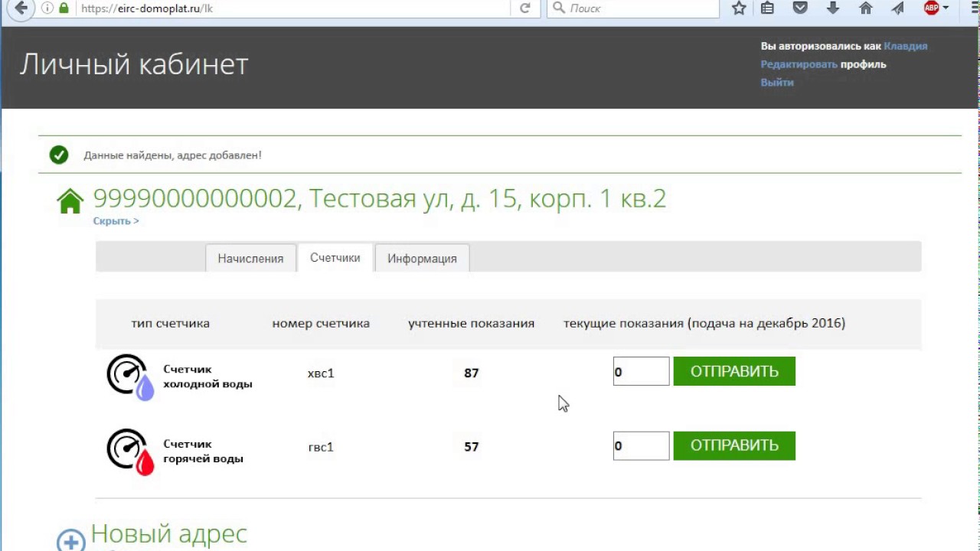This screenshot has width=980, height=551.
Task: Click Личный кабинет page title
Action: [x=134, y=64]
